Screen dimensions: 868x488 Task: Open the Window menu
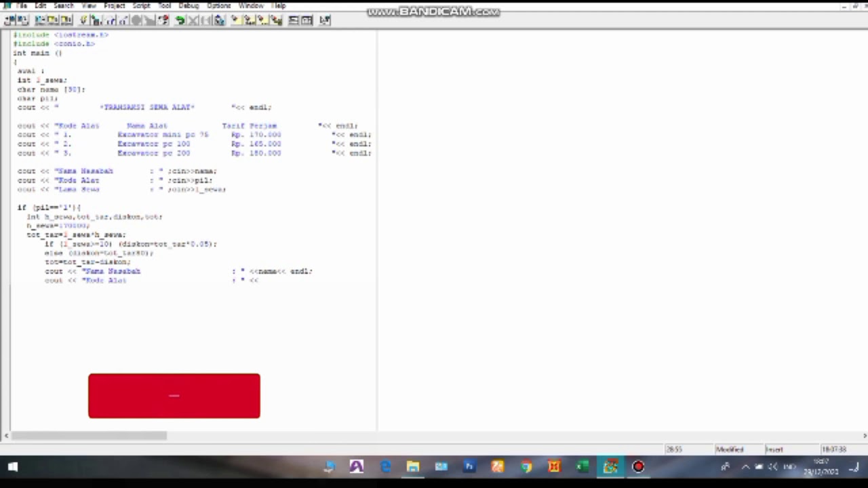(251, 5)
